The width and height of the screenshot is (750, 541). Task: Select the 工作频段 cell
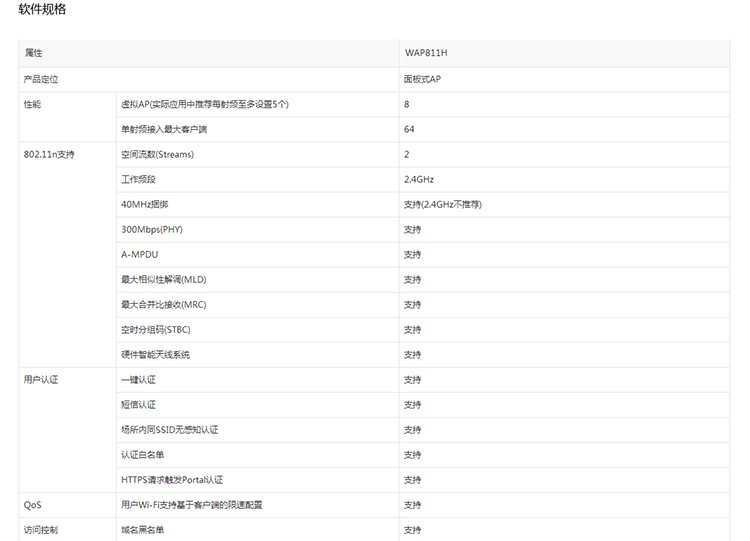click(x=257, y=179)
